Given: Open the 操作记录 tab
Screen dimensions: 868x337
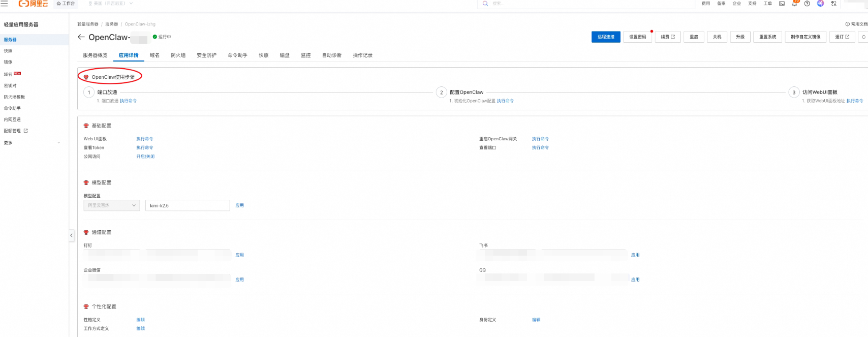Looking at the screenshot, I should [x=363, y=55].
